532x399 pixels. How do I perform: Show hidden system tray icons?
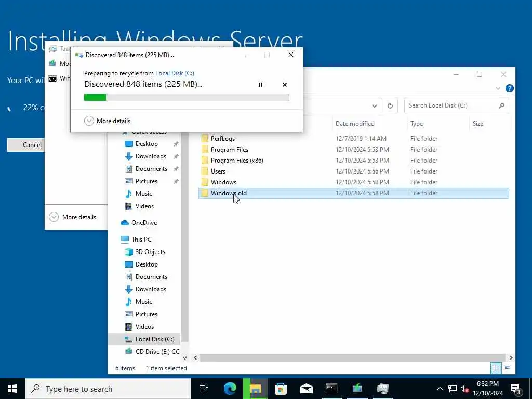(440, 389)
